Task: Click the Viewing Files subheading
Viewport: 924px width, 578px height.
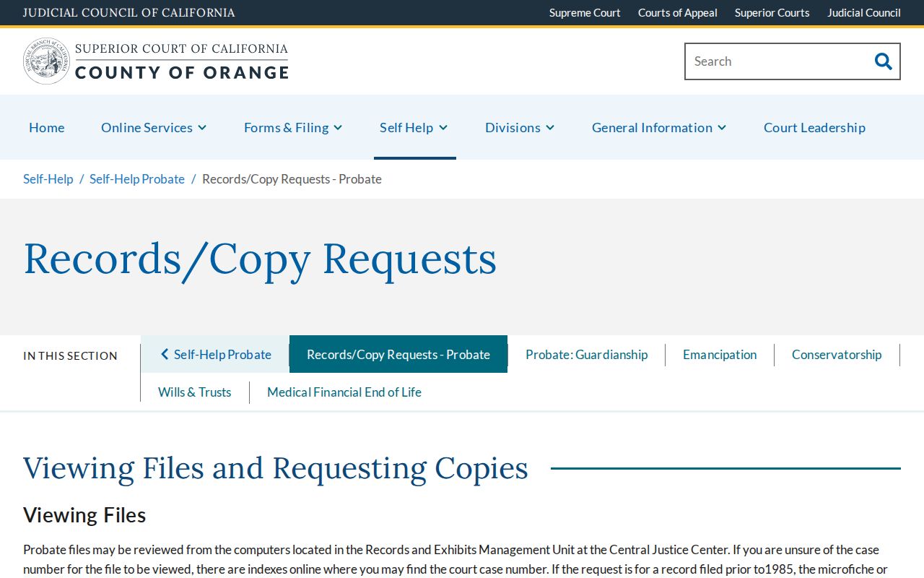Action: point(84,515)
